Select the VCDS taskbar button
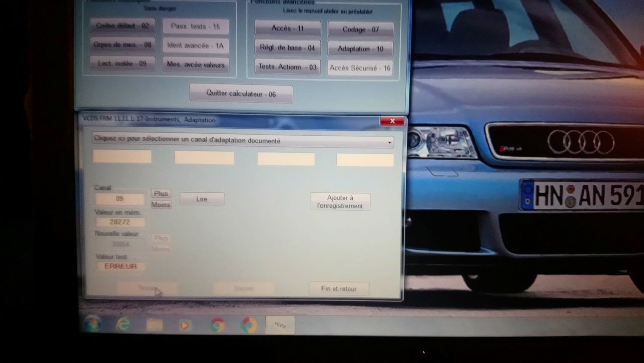The width and height of the screenshot is (644, 363). 280,325
